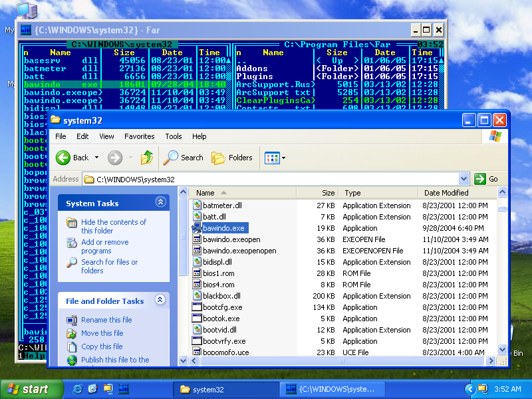Select the bootvrfy.exe file icon
Viewport: 532px width, 399px height.
point(197,341)
